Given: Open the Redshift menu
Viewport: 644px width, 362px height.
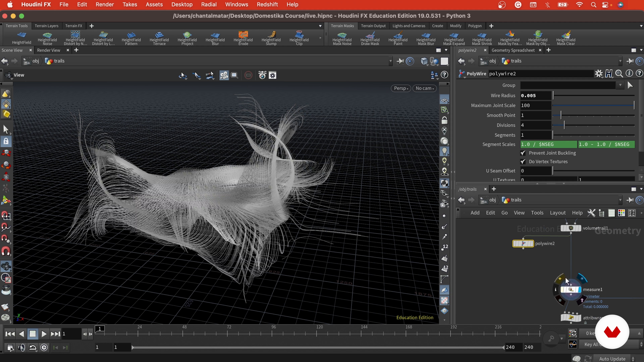Looking at the screenshot, I should (x=267, y=5).
